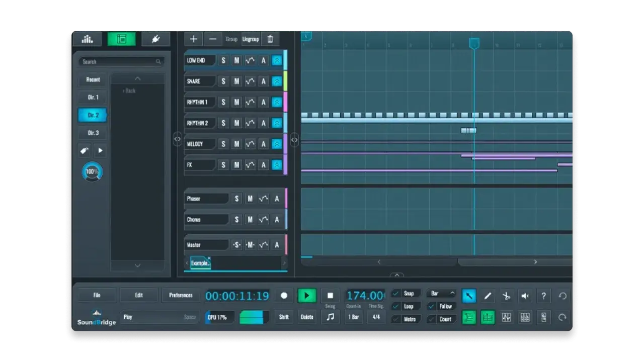Start playback with the green play button
Viewport: 644px width, 362px height.
[x=307, y=296]
